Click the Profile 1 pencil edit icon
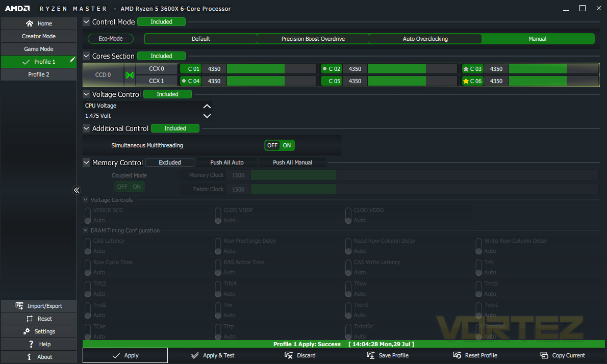Image resolution: width=607 pixels, height=364 pixels. [x=72, y=60]
